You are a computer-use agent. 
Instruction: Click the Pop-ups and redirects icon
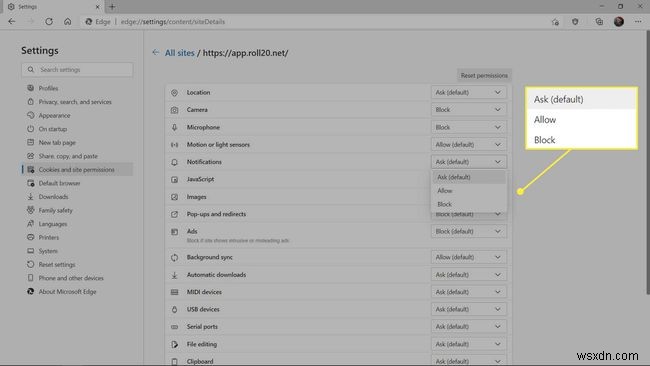pyautogui.click(x=175, y=214)
